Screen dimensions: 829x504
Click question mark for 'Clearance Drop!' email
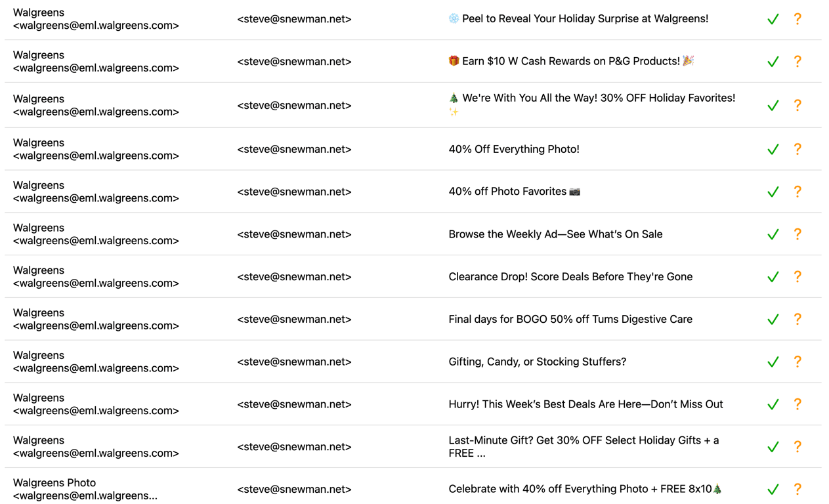[797, 277]
